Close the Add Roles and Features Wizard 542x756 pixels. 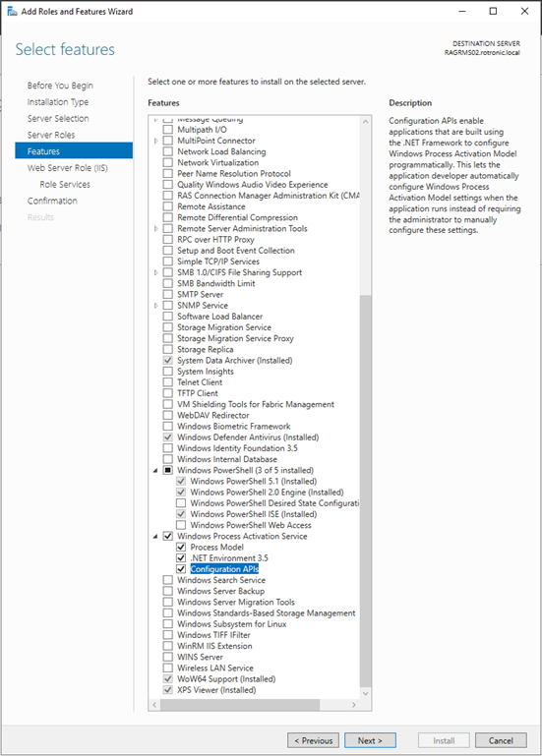click(x=524, y=11)
